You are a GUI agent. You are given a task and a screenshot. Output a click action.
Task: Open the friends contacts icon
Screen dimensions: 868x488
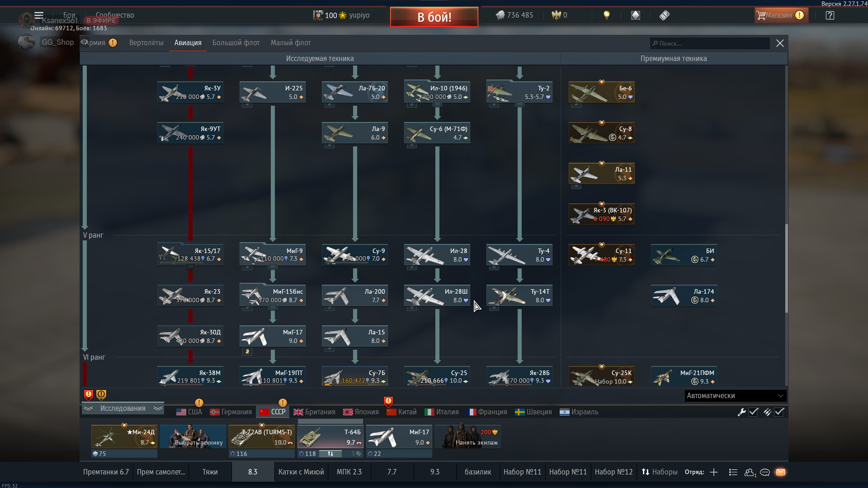point(750,472)
